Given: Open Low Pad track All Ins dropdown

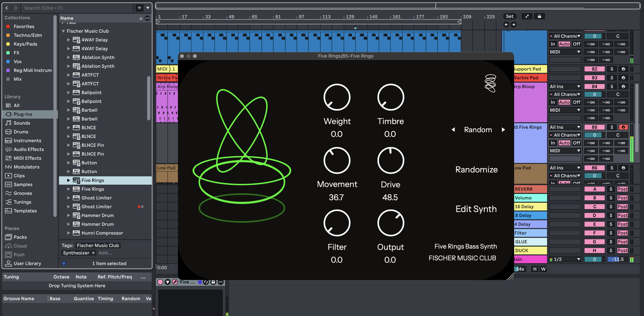Looking at the screenshot, I should [x=565, y=168].
